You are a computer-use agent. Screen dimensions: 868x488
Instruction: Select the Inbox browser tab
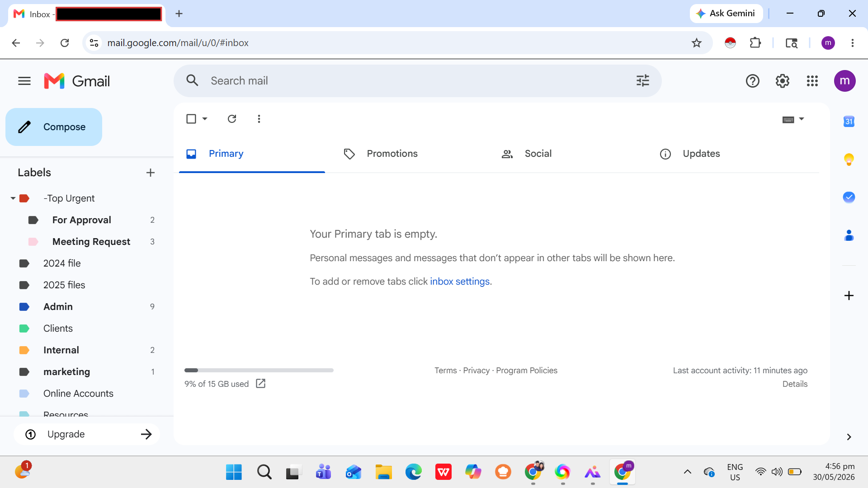(x=87, y=14)
